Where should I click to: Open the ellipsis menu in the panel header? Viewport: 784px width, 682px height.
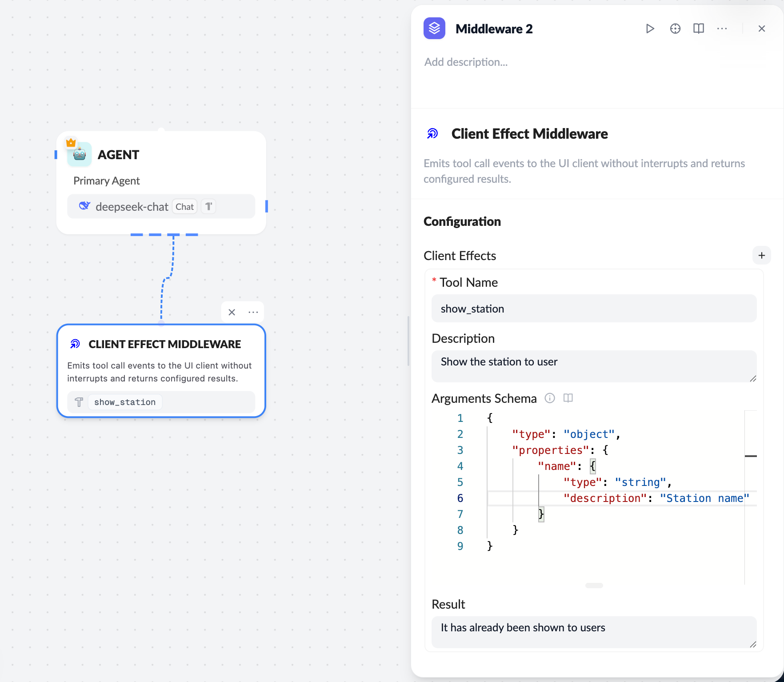[x=722, y=28]
